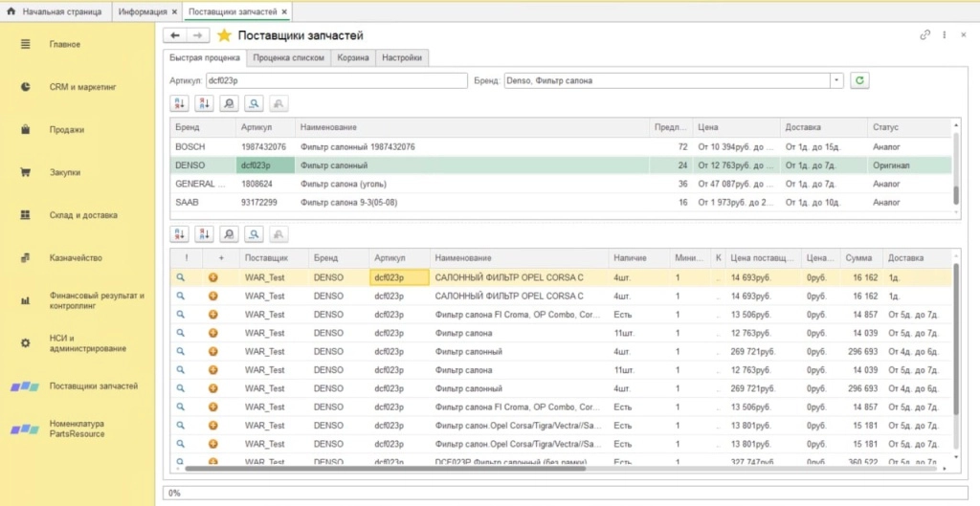This screenshot has width=980, height=506.
Task: Go to Склад и доставка section
Action: pyautogui.click(x=82, y=215)
